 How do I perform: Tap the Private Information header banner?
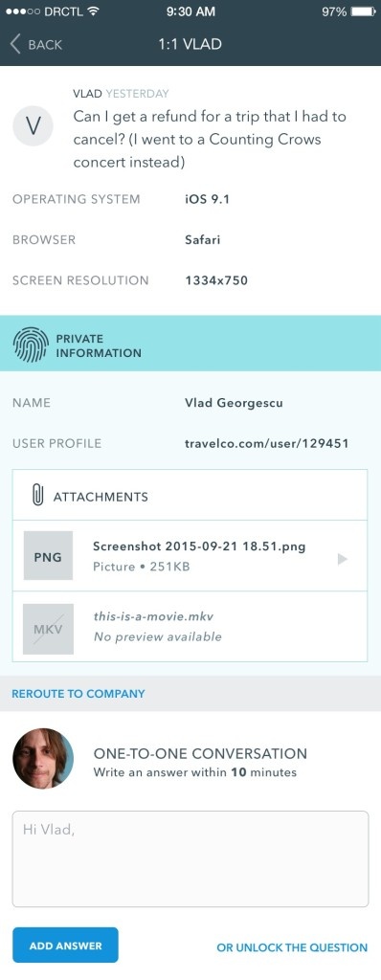click(190, 345)
